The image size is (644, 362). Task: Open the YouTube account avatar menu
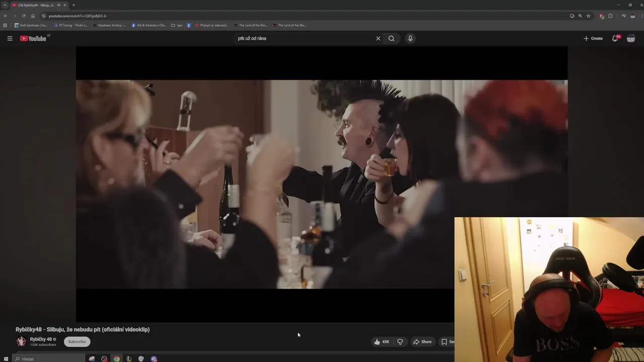(631, 38)
